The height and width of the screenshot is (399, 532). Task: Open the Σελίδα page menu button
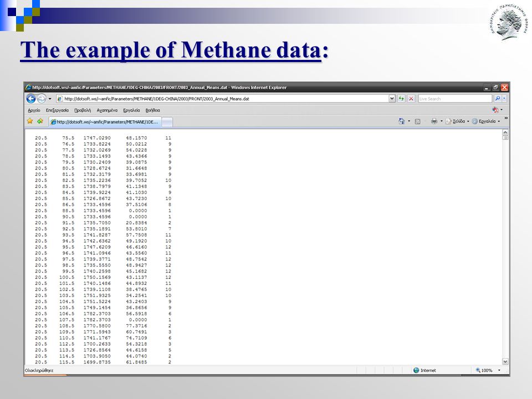[x=457, y=121]
